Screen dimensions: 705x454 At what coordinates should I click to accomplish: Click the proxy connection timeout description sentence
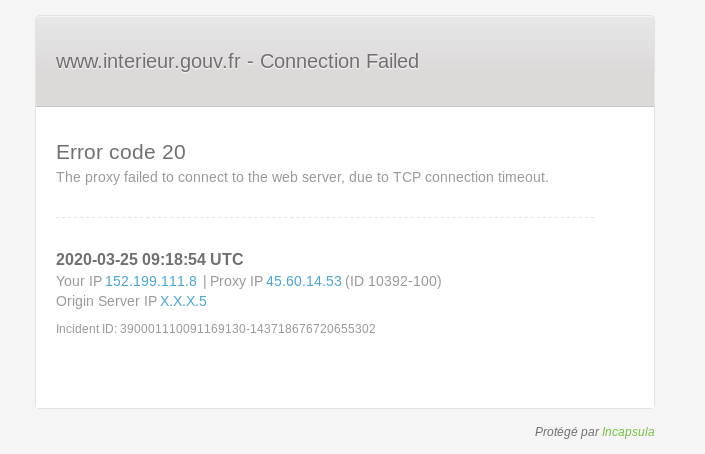[302, 177]
